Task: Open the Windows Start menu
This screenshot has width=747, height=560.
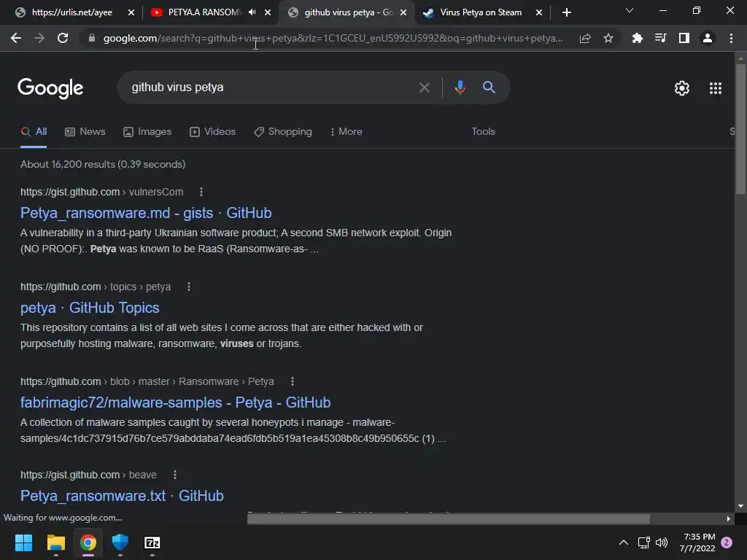Action: pos(23,542)
